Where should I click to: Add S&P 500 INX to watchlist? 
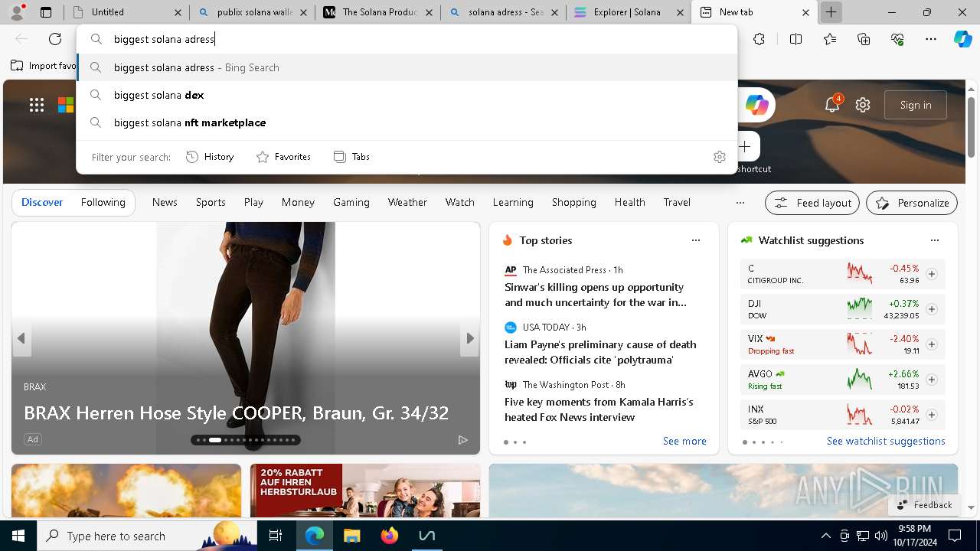[x=932, y=415]
